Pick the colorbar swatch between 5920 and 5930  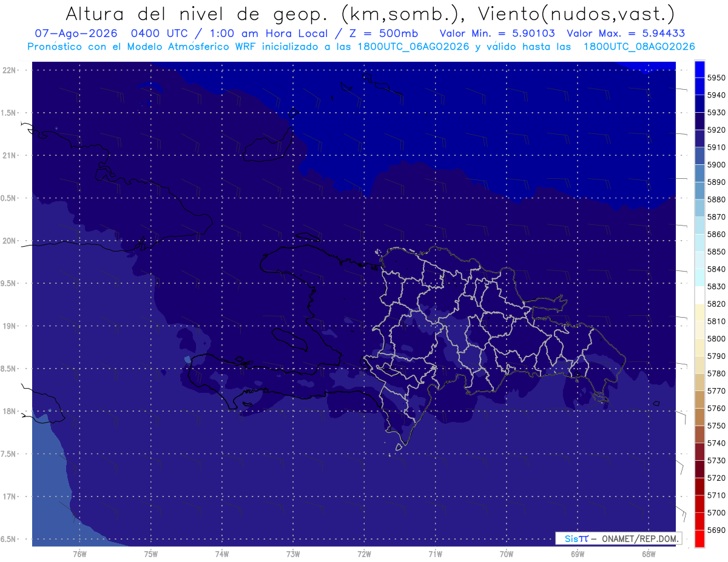[699, 121]
